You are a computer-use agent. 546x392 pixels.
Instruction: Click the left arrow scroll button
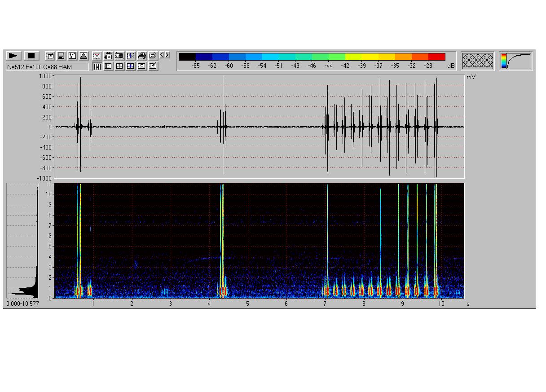click(x=162, y=55)
